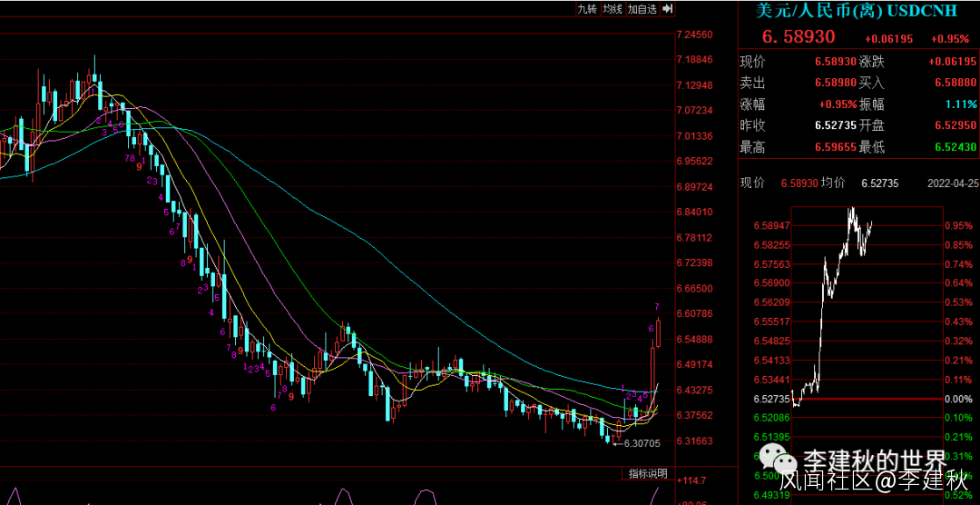
Task: Click the collapse-panel arrow icon in chart toolbar
Action: click(x=667, y=9)
